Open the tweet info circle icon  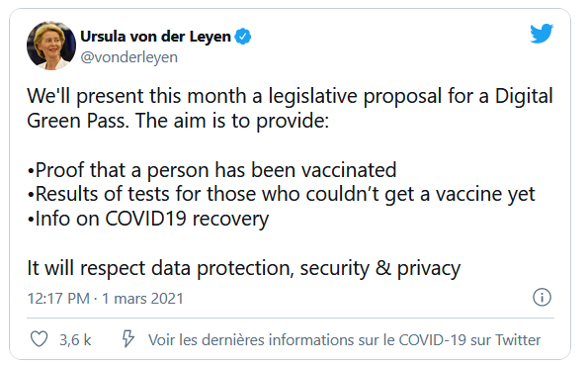[542, 298]
